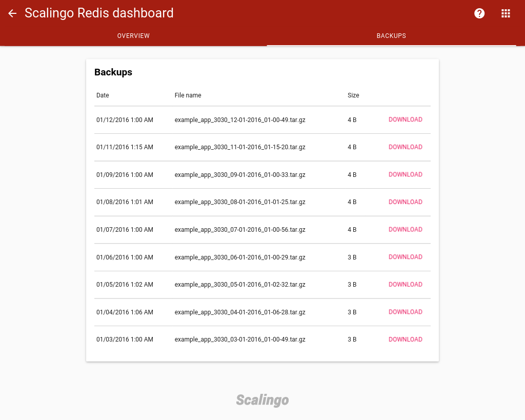525x420 pixels.
Task: Click date 01/03/2016 1:00 AM
Action: [125, 339]
